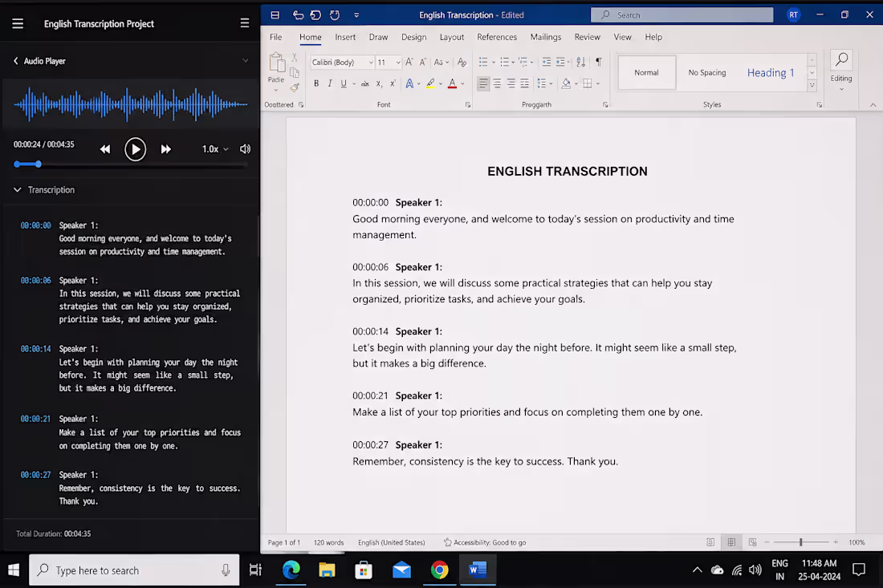
Task: Clear all formatting icon
Action: [x=462, y=63]
